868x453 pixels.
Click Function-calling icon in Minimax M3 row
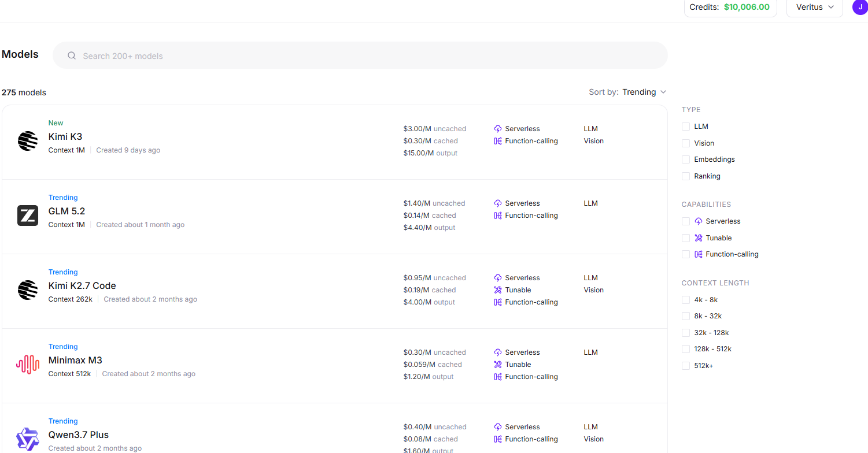[498, 377]
